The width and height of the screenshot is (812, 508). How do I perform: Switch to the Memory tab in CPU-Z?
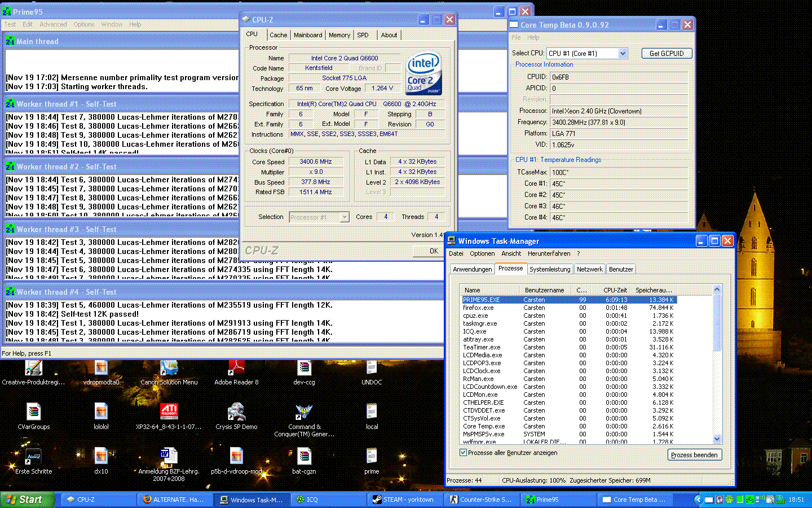click(x=339, y=35)
